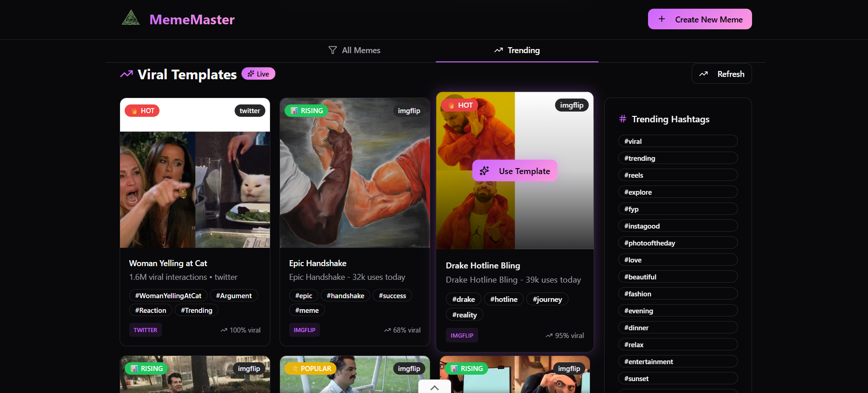Viewport: 868px width, 393px height.
Task: Choose the #sunset hashtag
Action: (678, 378)
